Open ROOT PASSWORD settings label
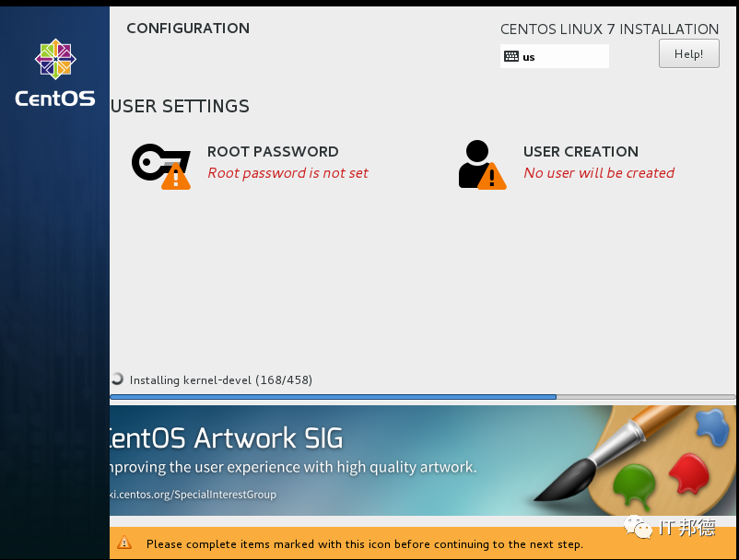 (273, 152)
